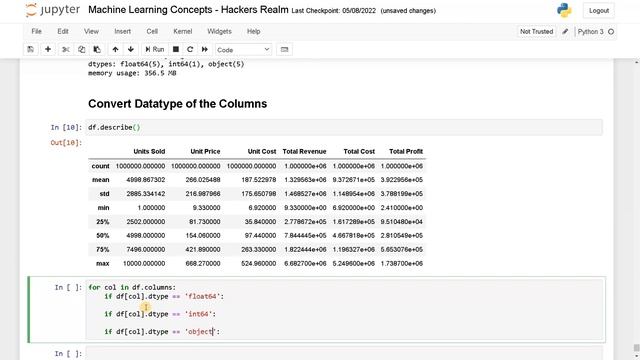Image resolution: width=640 pixels, height=360 pixels.
Task: Click the kernel idle indicator circle
Action: 611,31
